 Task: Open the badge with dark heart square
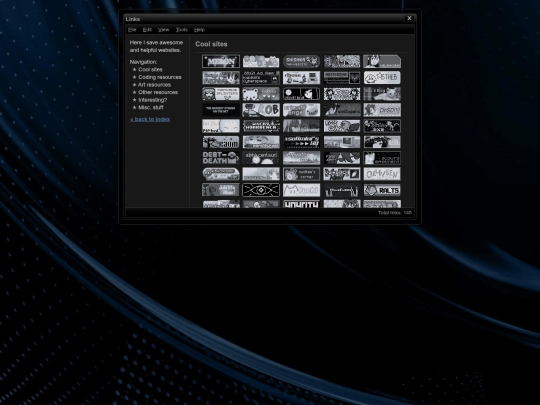tap(342, 77)
